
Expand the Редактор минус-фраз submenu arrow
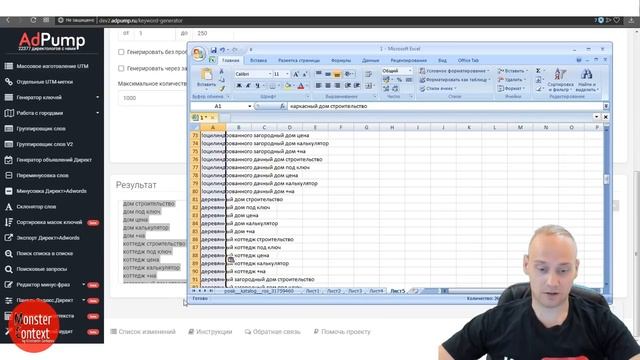tap(84, 284)
